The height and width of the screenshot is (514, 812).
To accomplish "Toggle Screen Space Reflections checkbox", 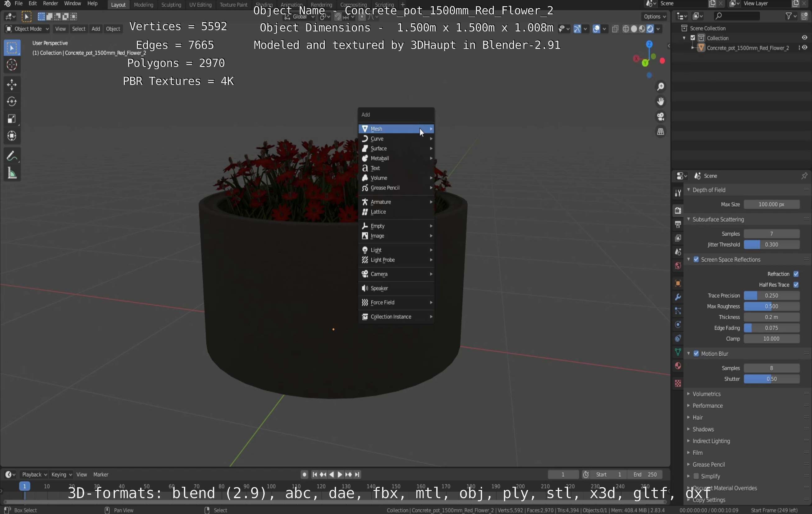I will click(x=696, y=260).
